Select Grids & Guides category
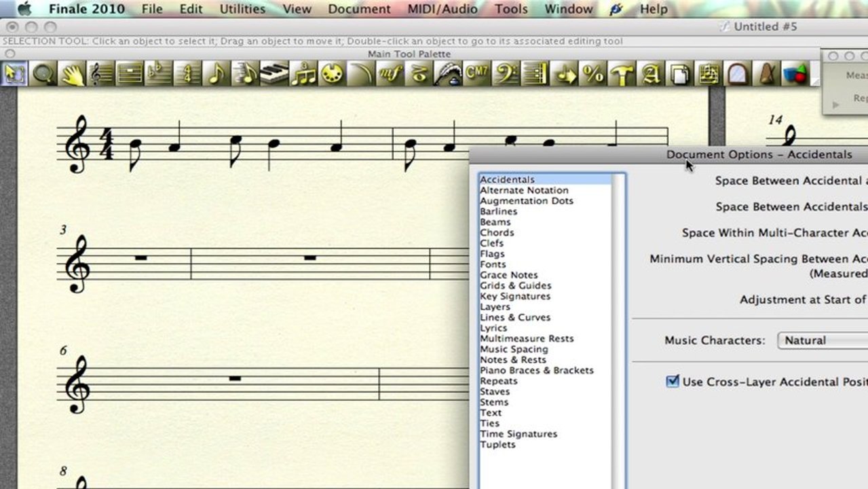The image size is (868, 489). click(x=516, y=285)
